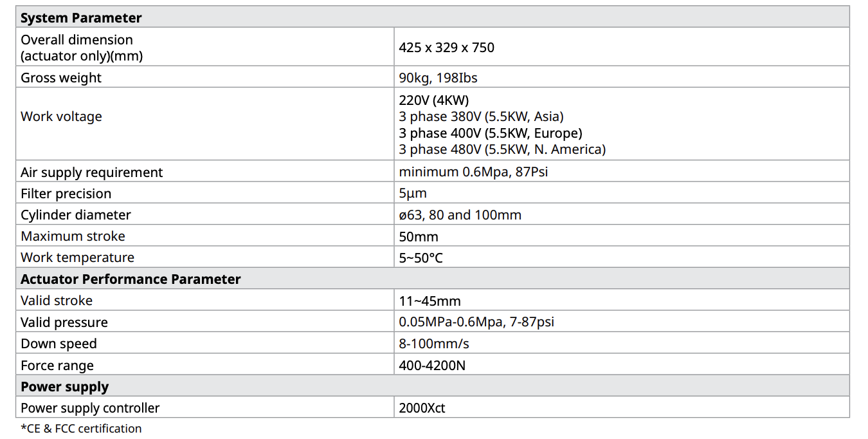Click the Valid stroke 11~45mm value
868x439 pixels.
(429, 301)
